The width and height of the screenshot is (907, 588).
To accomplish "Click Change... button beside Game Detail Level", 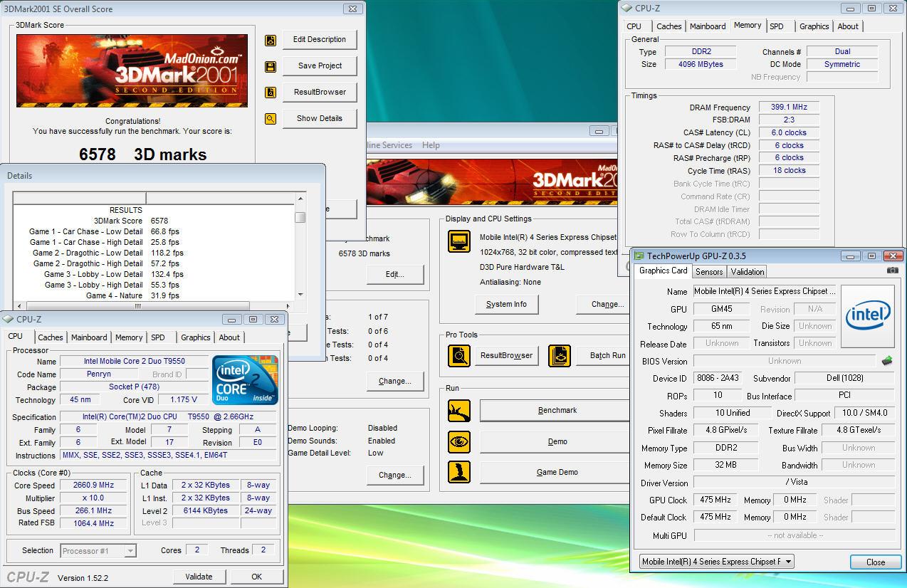I will (x=395, y=475).
